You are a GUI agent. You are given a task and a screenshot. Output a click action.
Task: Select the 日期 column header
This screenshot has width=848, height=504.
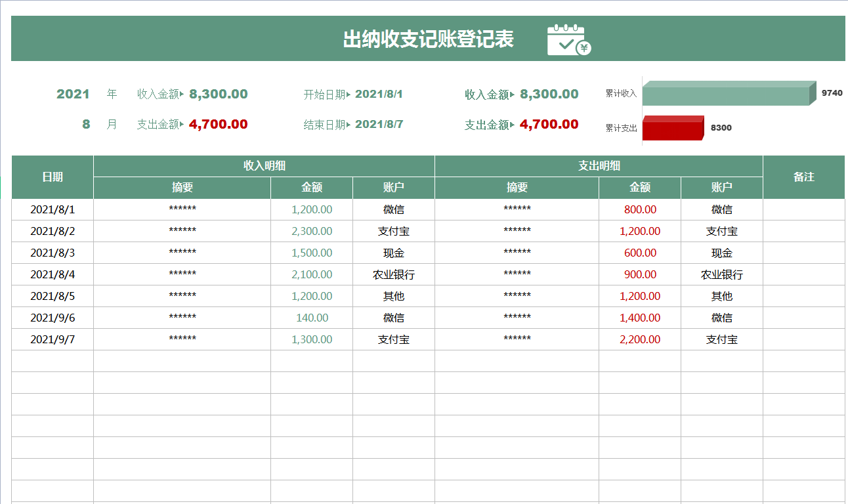click(53, 177)
